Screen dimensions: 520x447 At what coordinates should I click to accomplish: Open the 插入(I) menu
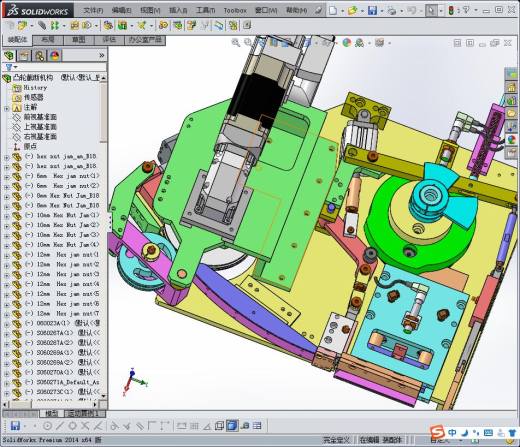click(178, 10)
